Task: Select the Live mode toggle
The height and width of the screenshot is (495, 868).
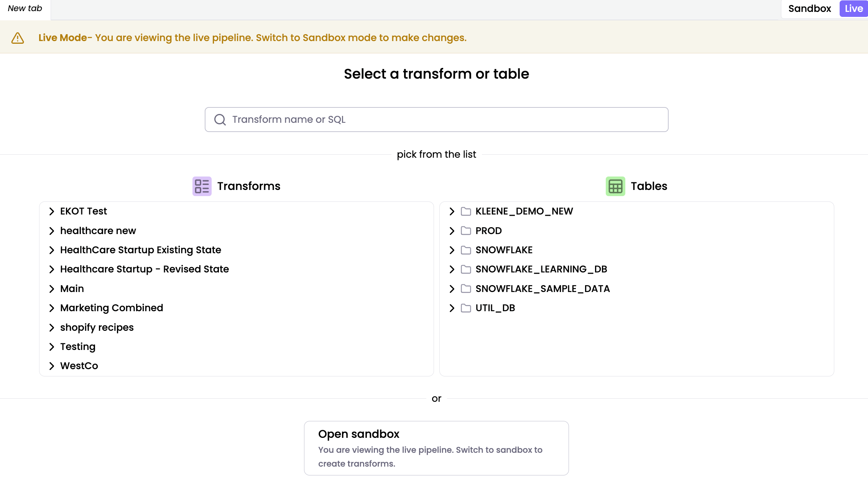Action: point(853,8)
